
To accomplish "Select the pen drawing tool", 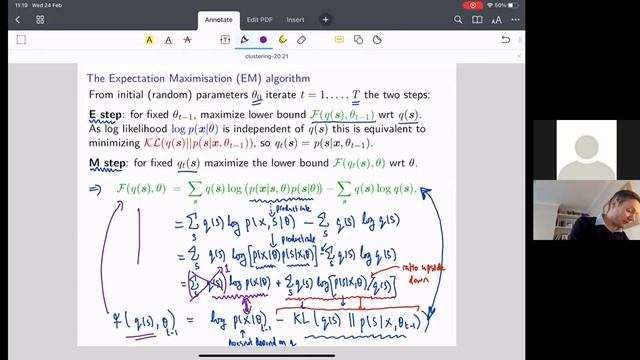I will pyautogui.click(x=244, y=40).
